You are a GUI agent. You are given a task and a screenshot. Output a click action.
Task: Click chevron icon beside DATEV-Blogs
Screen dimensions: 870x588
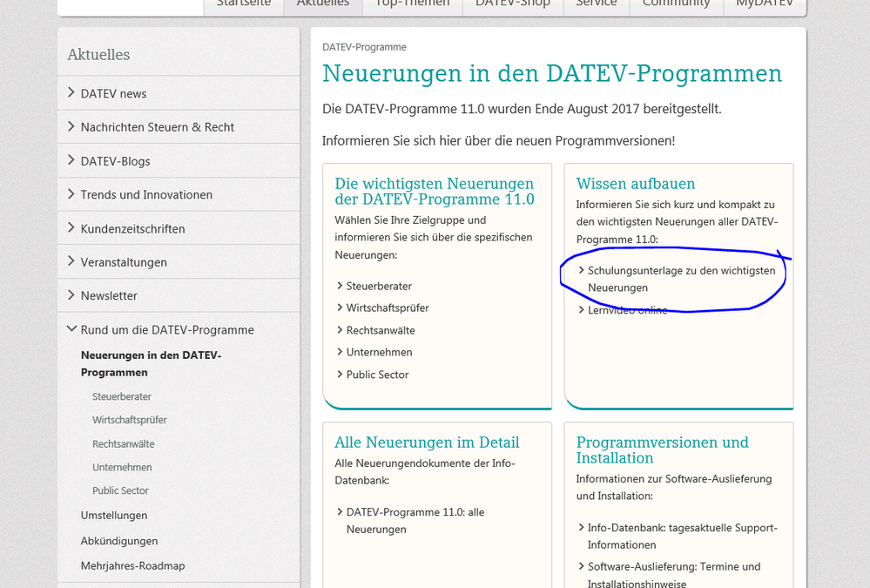[x=71, y=160]
